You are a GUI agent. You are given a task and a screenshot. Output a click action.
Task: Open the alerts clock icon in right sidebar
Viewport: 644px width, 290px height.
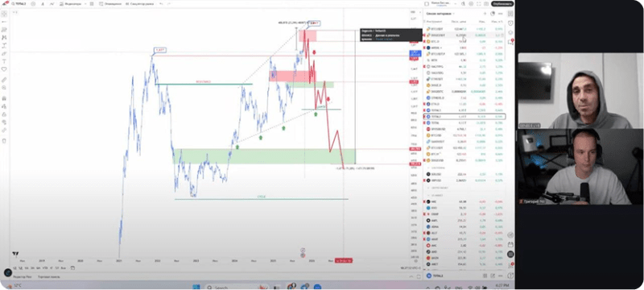coord(510,23)
